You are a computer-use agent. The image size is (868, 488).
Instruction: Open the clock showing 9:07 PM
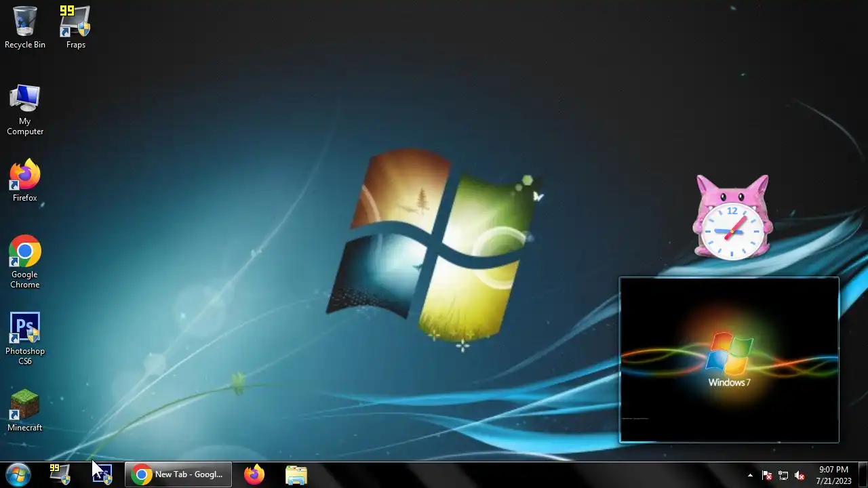(833, 475)
